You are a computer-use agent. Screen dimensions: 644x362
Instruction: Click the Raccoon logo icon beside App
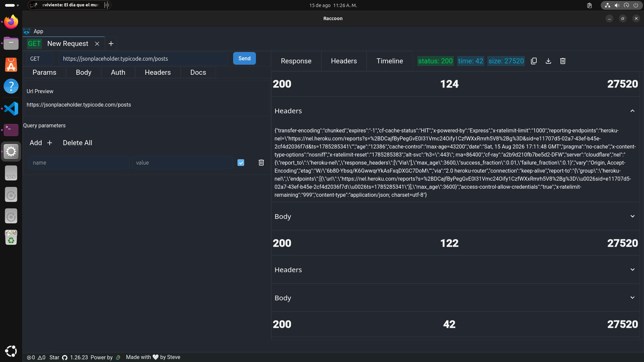27,31
